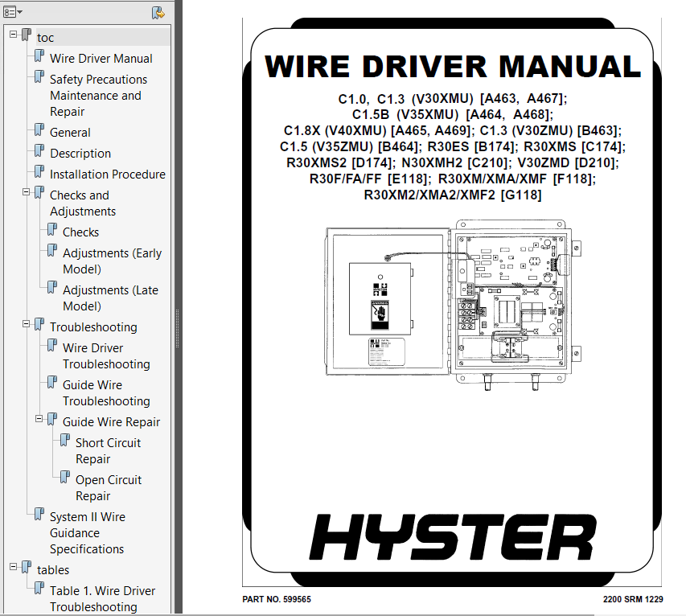Select the tables bookmark
Viewport: 686px width, 616px height.
[x=53, y=570]
